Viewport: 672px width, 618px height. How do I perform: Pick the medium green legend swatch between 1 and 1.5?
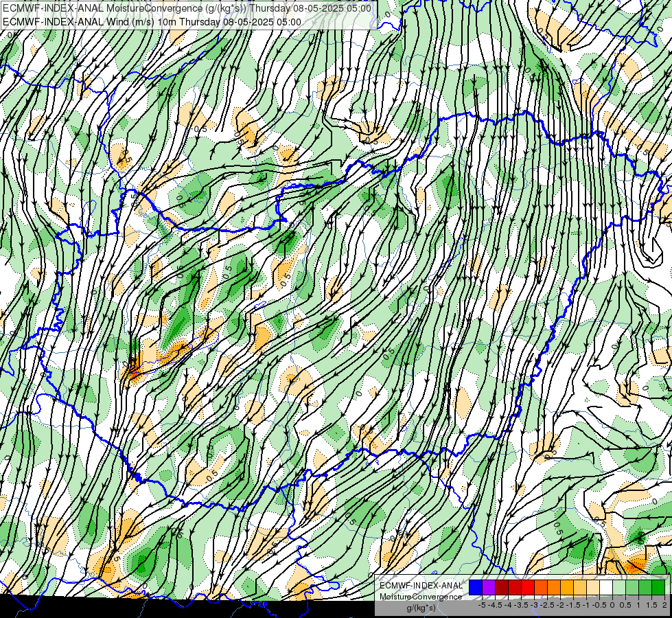click(645, 588)
